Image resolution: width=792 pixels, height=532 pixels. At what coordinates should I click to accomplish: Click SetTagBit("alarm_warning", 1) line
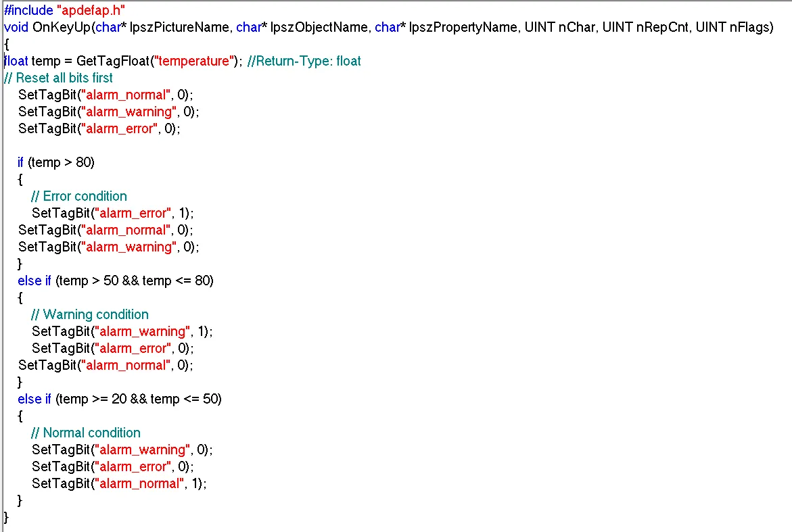[x=122, y=332]
